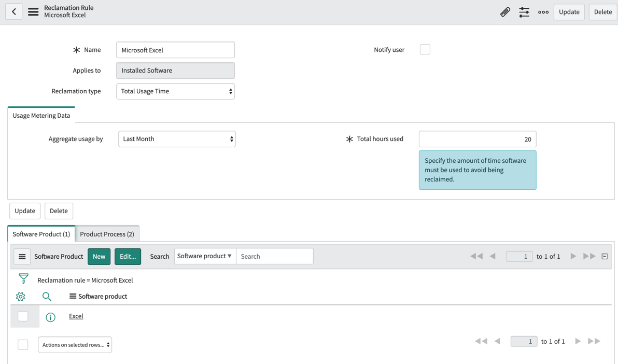Image resolution: width=618 pixels, height=364 pixels.
Task: Open attachments with the paperclip icon
Action: 505,12
